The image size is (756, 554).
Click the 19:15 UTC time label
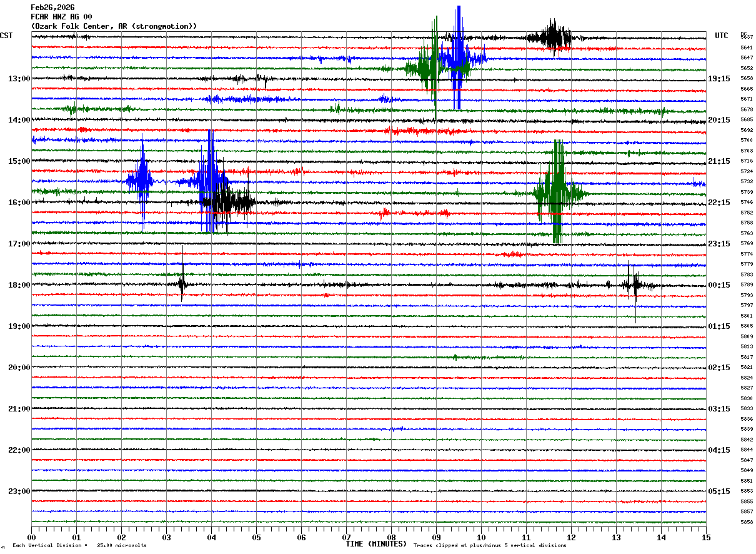(719, 79)
